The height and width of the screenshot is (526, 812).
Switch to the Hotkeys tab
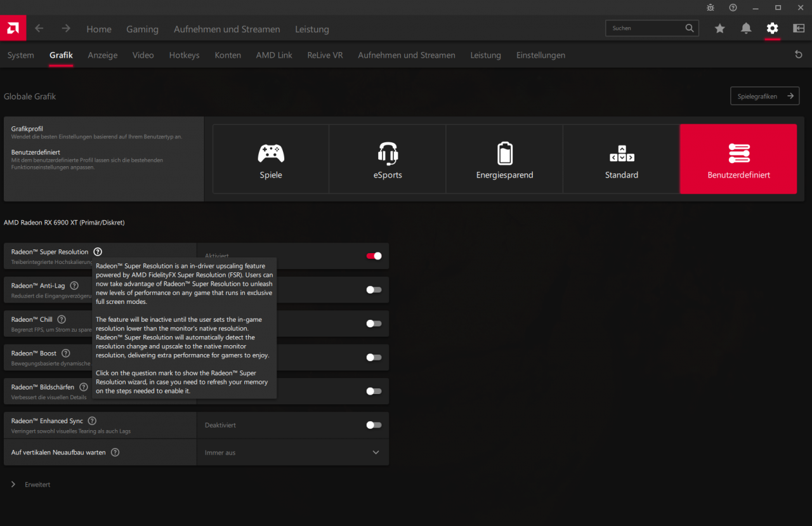(x=184, y=55)
